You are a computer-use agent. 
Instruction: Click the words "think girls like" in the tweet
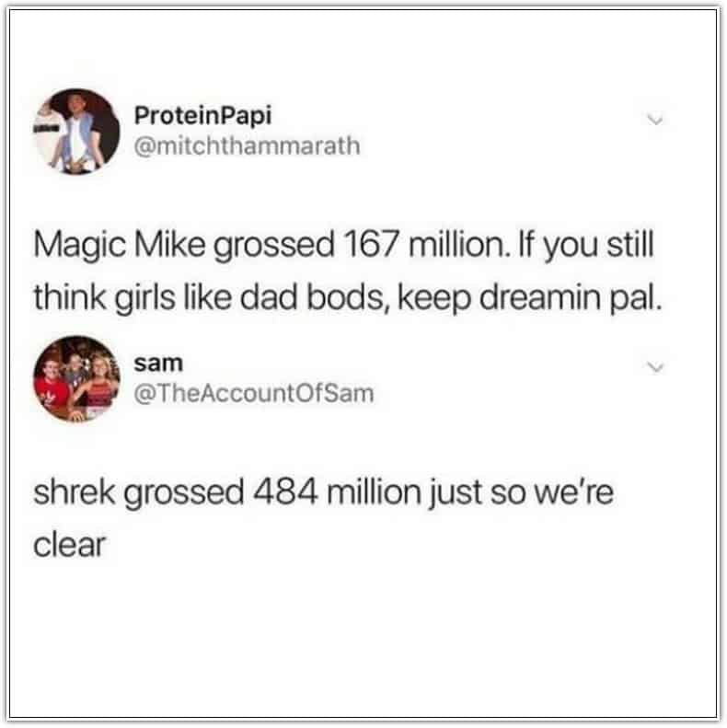click(133, 298)
